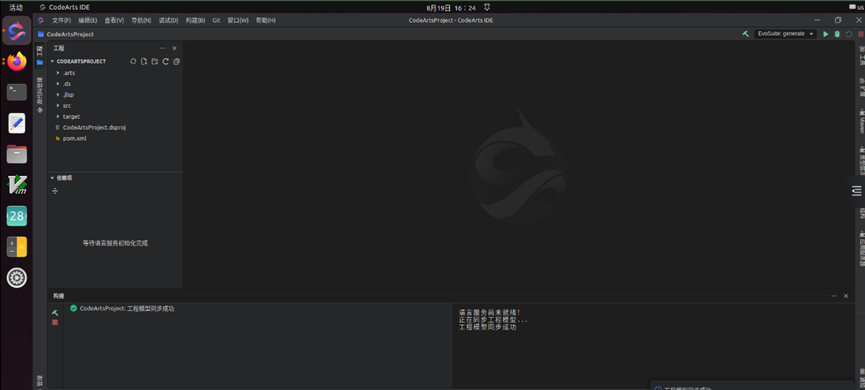Image resolution: width=865 pixels, height=390 pixels.
Task: Expand the .jlsp folder
Action: [58, 94]
